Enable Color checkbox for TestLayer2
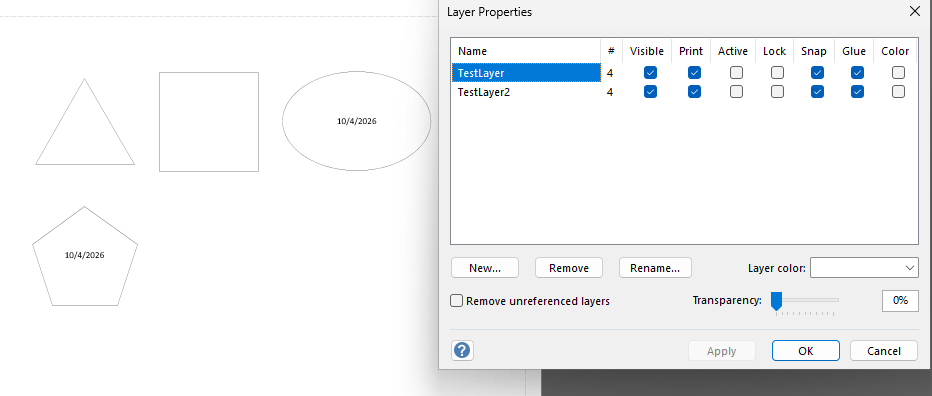Screen dimensions: 932x396 [898, 92]
